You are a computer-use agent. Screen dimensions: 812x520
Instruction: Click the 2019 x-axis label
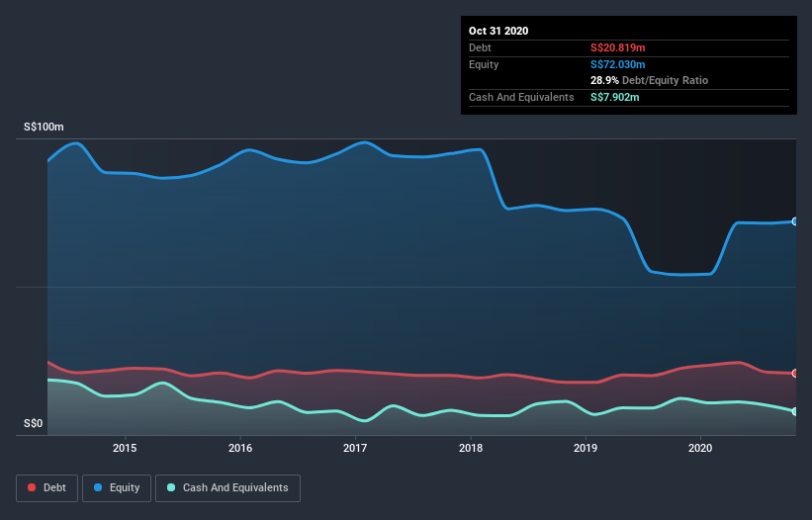586,448
